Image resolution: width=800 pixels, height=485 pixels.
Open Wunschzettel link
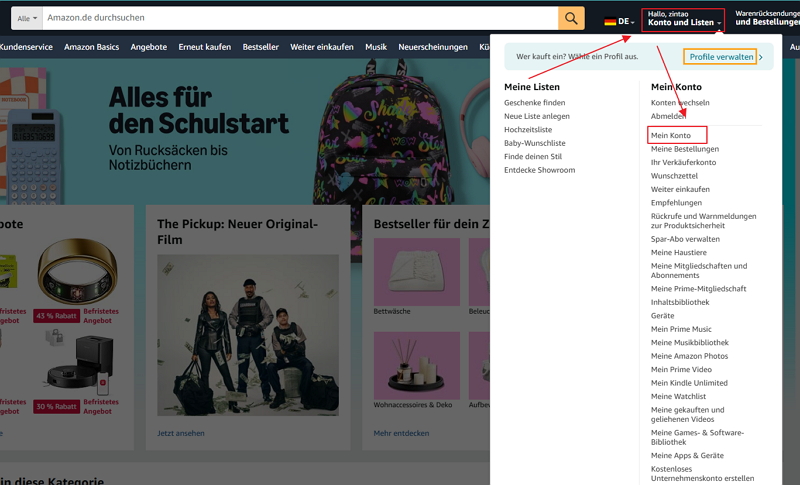point(674,176)
